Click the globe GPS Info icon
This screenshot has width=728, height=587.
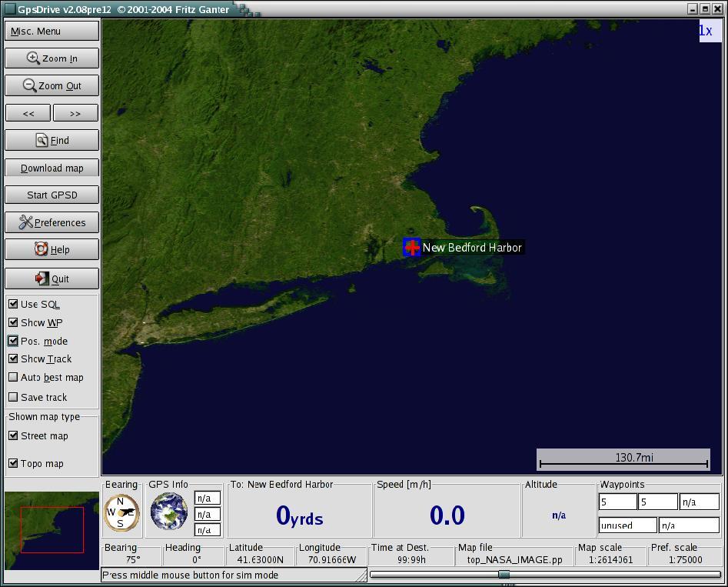click(x=168, y=512)
